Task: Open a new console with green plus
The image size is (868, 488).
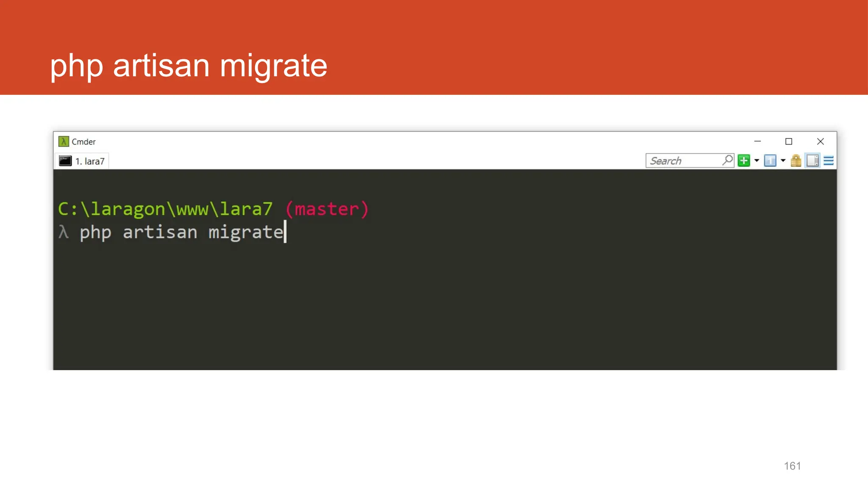Action: (x=744, y=161)
